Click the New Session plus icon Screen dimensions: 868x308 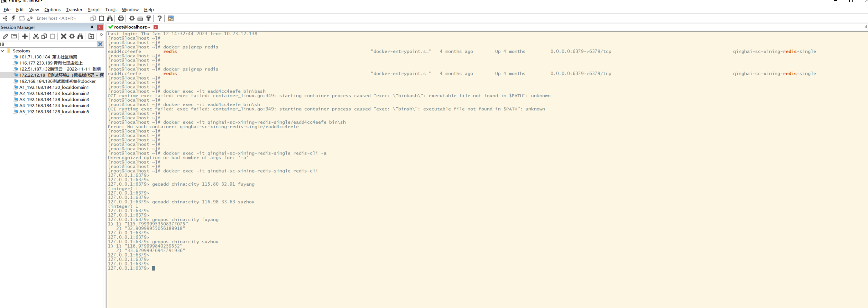(25, 36)
